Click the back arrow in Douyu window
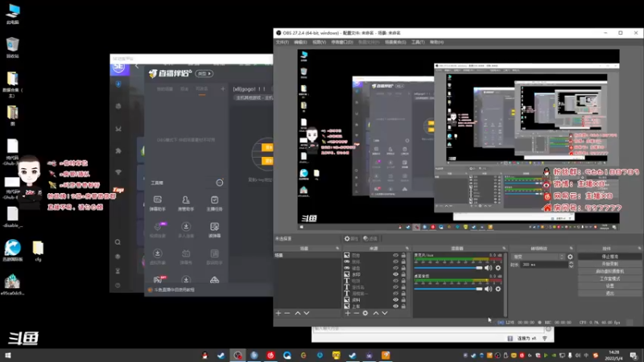The width and height of the screenshot is (644, 362). (137, 66)
